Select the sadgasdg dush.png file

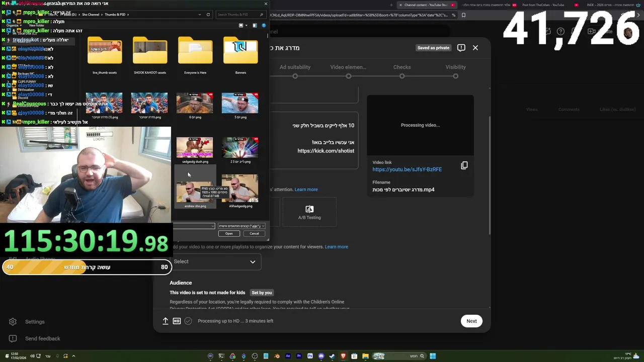(195, 150)
